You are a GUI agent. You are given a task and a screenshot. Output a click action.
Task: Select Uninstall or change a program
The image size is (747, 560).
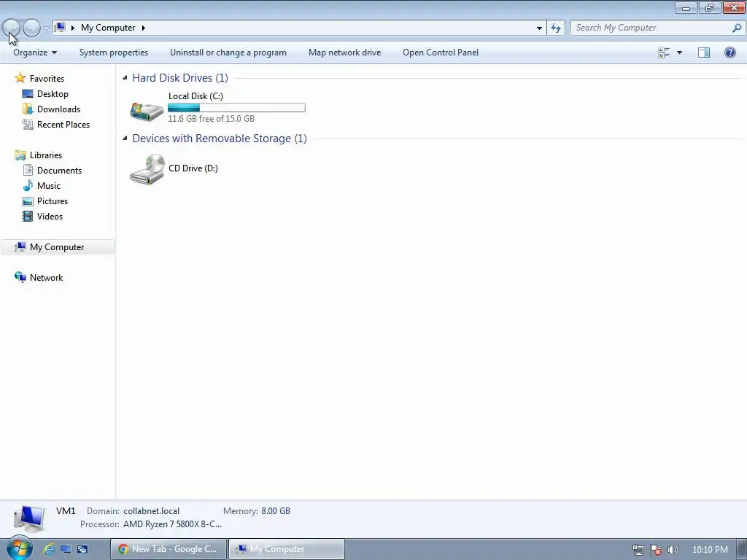[x=228, y=52]
